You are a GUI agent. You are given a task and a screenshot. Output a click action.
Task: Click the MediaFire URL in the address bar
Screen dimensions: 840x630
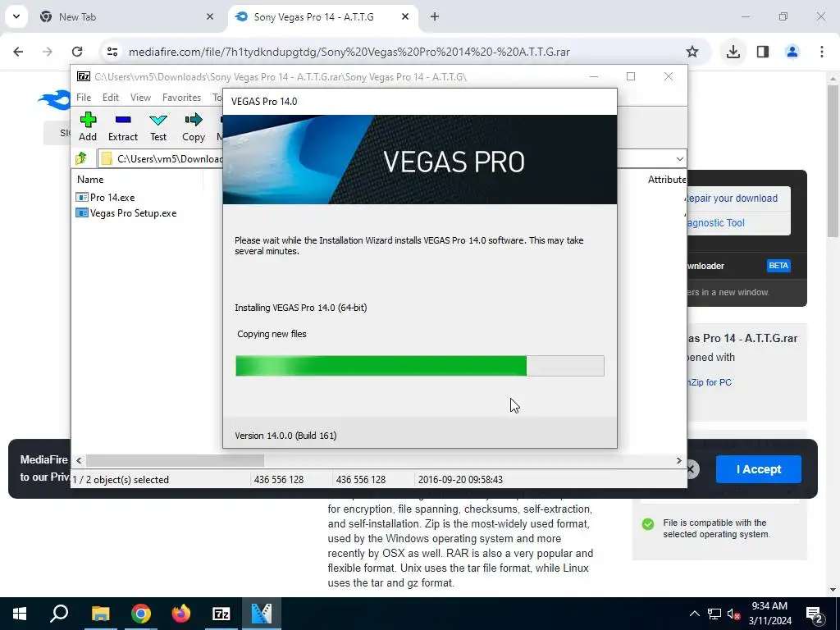tap(349, 52)
